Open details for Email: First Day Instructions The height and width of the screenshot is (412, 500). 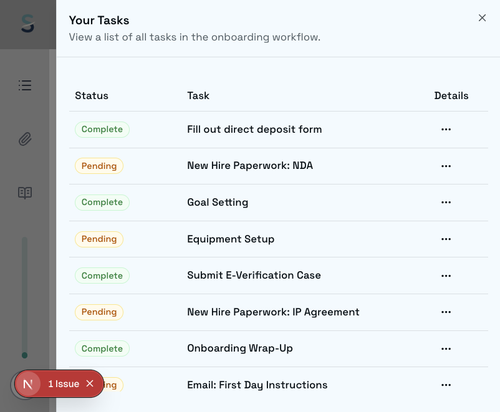tap(446, 385)
